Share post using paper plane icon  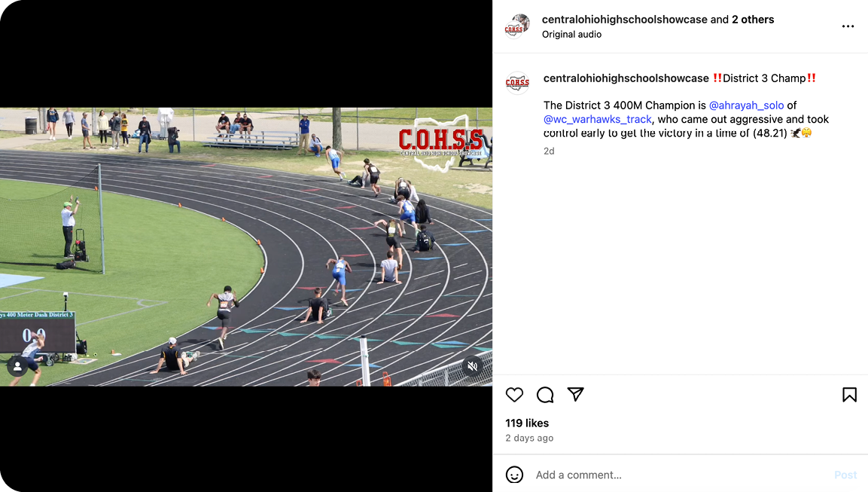click(576, 394)
